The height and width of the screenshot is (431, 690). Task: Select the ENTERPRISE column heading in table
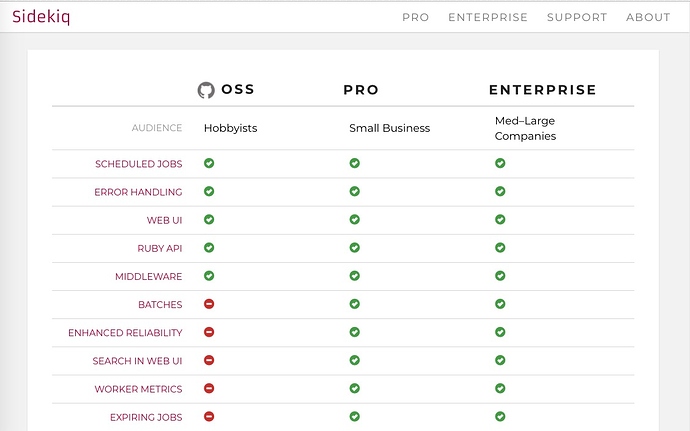click(x=543, y=90)
